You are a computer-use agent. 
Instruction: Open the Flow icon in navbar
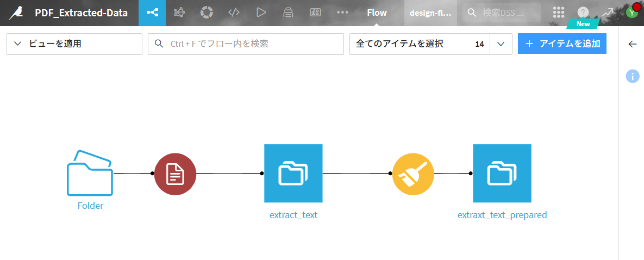click(152, 13)
